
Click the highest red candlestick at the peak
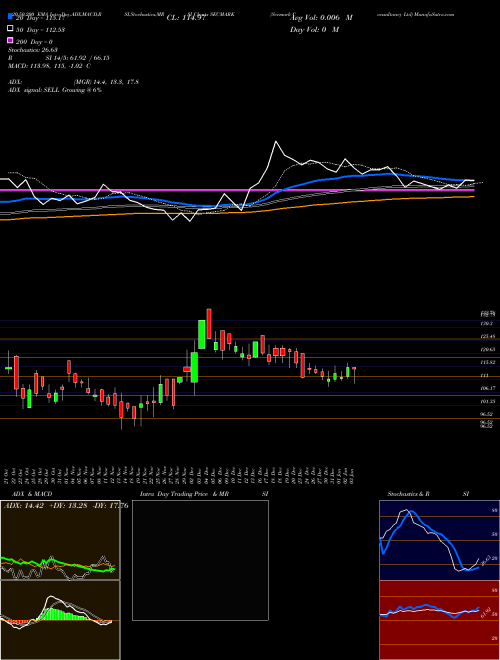[x=209, y=323]
